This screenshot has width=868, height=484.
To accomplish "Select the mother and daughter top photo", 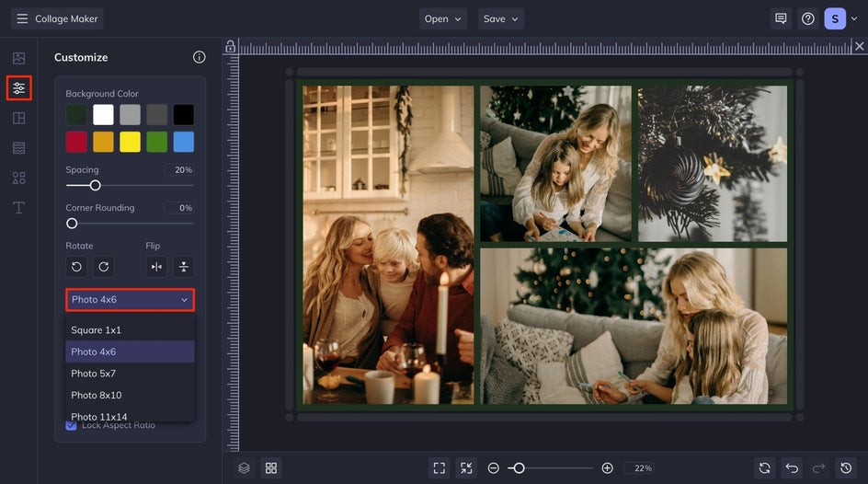I will 555,164.
